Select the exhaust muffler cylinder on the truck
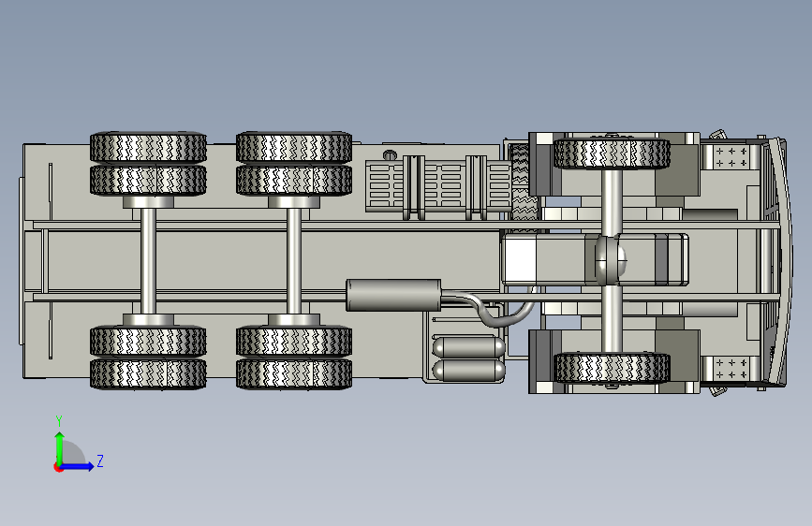This screenshot has height=526, width=812. point(393,295)
